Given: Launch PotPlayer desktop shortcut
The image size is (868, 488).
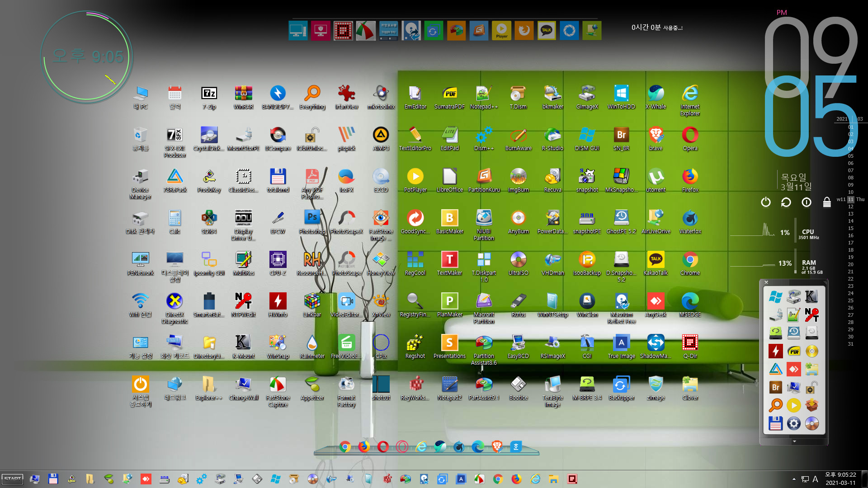Looking at the screenshot, I should coord(415,180).
